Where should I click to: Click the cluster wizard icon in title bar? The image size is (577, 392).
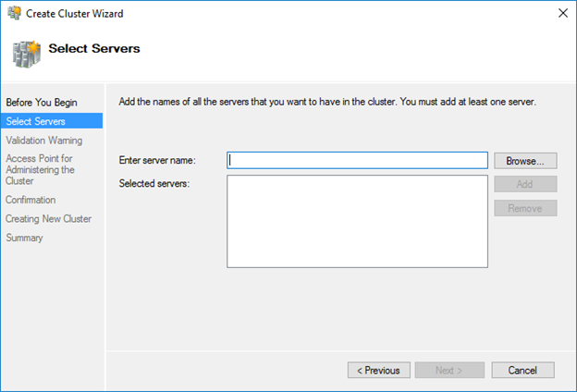pyautogui.click(x=15, y=13)
